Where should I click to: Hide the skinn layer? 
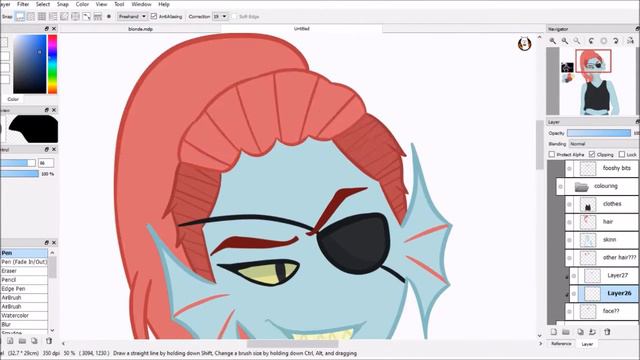(569, 240)
